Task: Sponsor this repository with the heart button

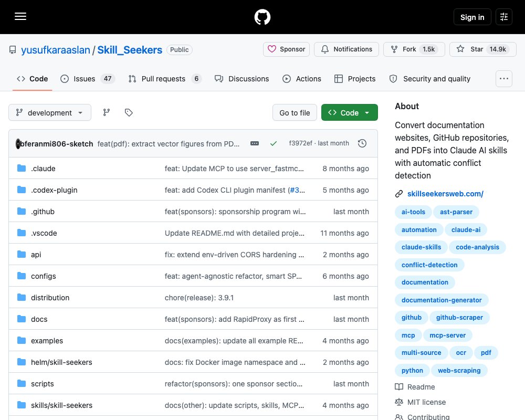Action: [x=286, y=49]
